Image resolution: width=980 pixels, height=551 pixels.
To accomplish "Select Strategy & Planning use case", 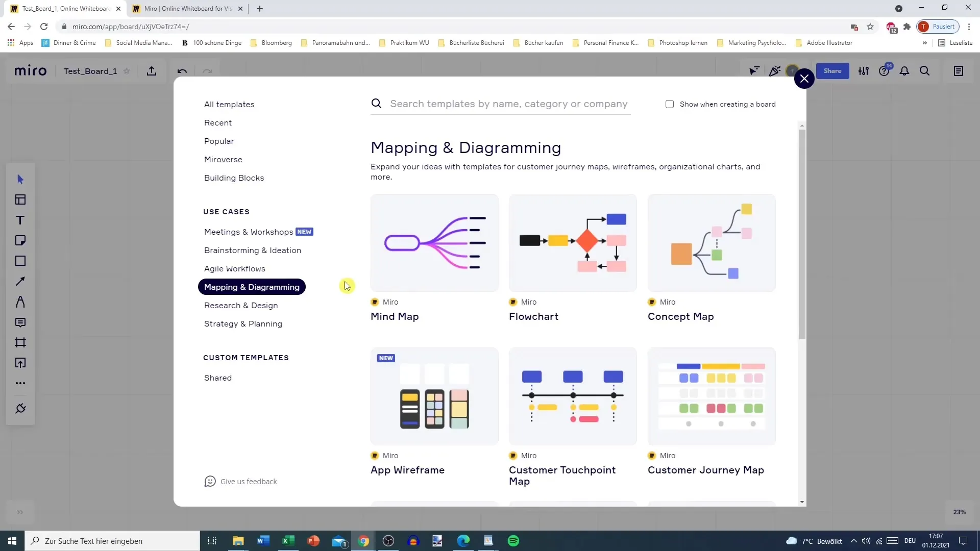I will [243, 323].
